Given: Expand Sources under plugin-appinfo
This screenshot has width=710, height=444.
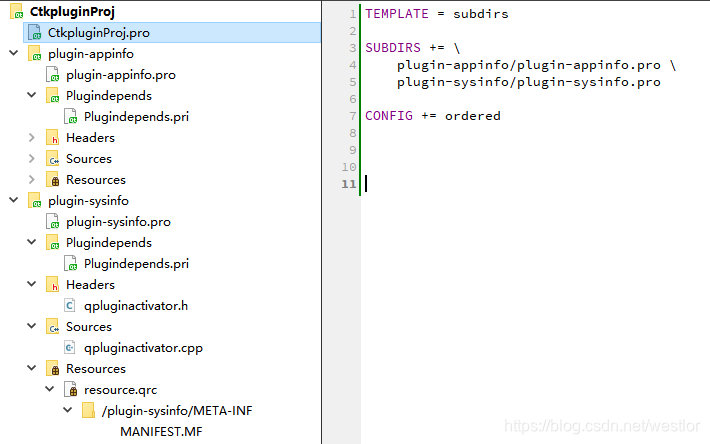Looking at the screenshot, I should pos(32,158).
